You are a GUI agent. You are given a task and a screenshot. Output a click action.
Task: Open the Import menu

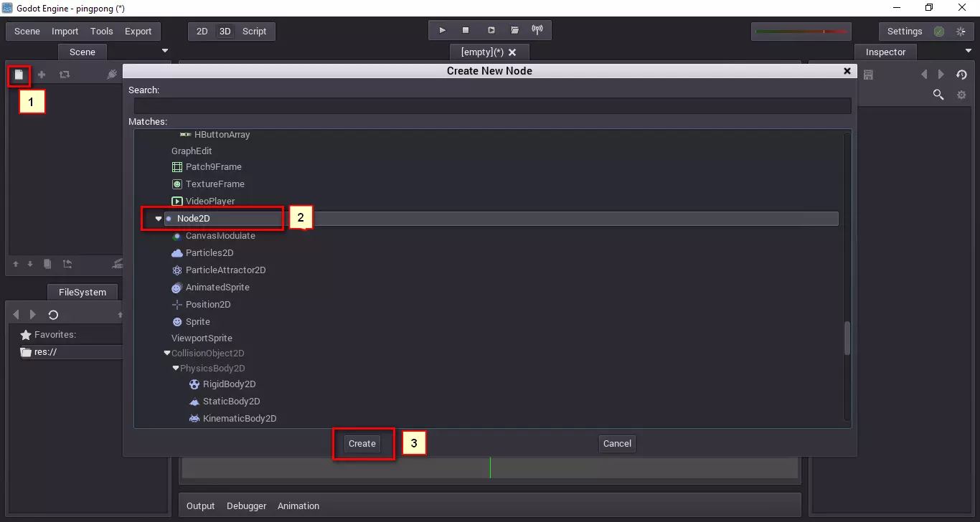tap(65, 32)
